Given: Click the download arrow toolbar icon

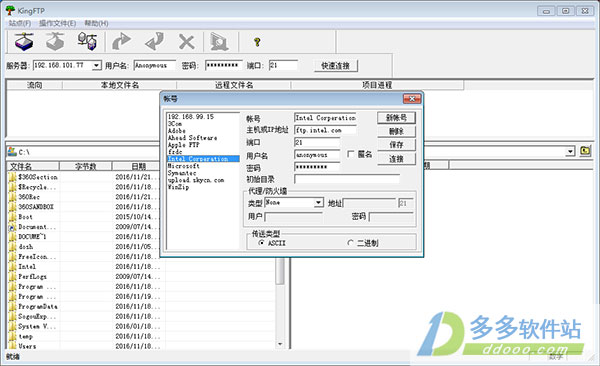Looking at the screenshot, I should click(154, 41).
